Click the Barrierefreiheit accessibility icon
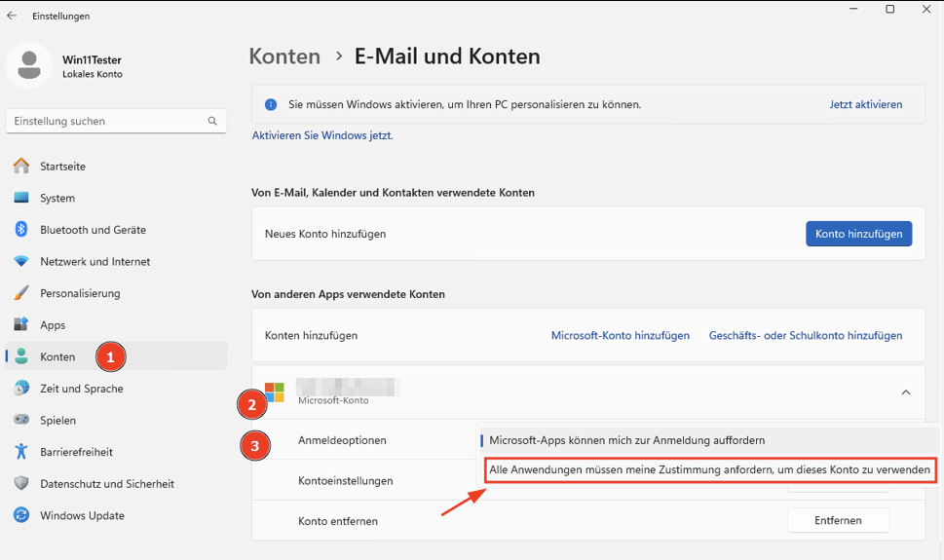 [x=21, y=452]
